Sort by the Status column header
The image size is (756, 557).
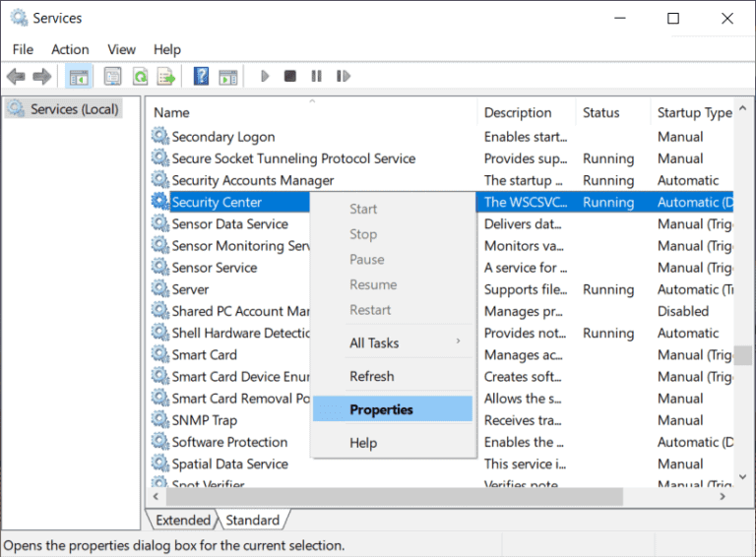click(600, 113)
